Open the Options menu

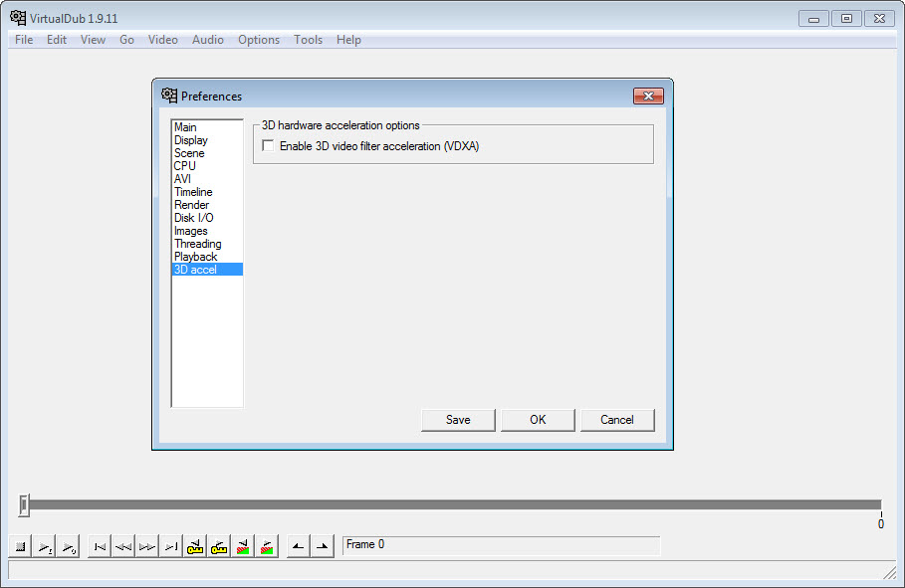[259, 40]
